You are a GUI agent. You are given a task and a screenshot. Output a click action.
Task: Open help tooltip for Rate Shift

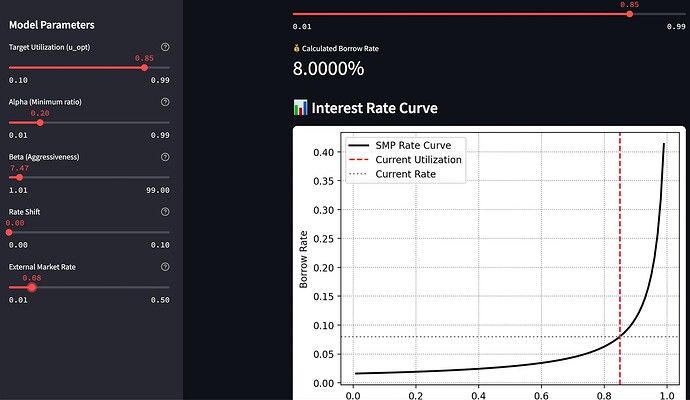(x=165, y=212)
